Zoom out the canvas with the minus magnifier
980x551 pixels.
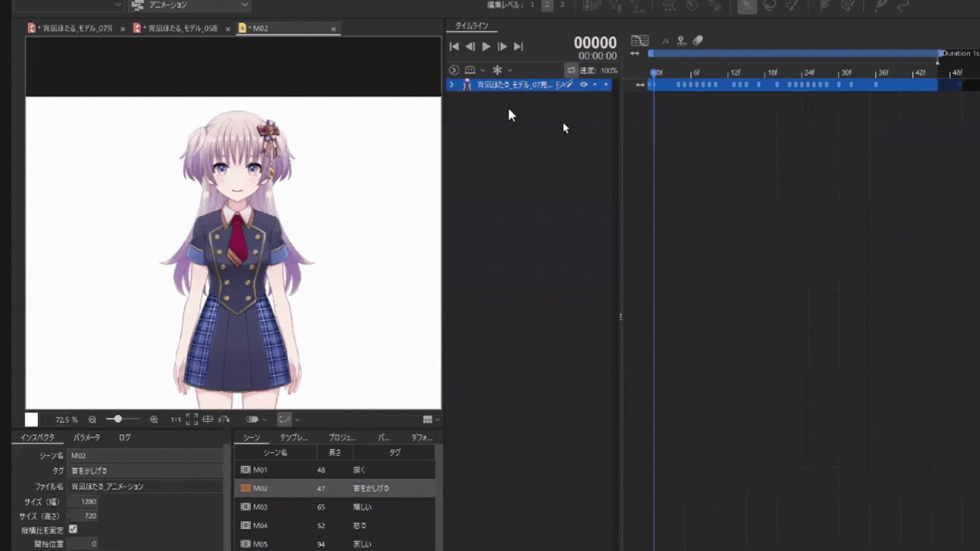92,419
